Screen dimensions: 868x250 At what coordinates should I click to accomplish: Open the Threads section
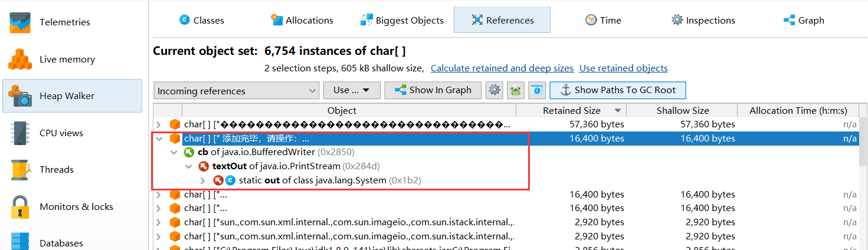pos(72,169)
